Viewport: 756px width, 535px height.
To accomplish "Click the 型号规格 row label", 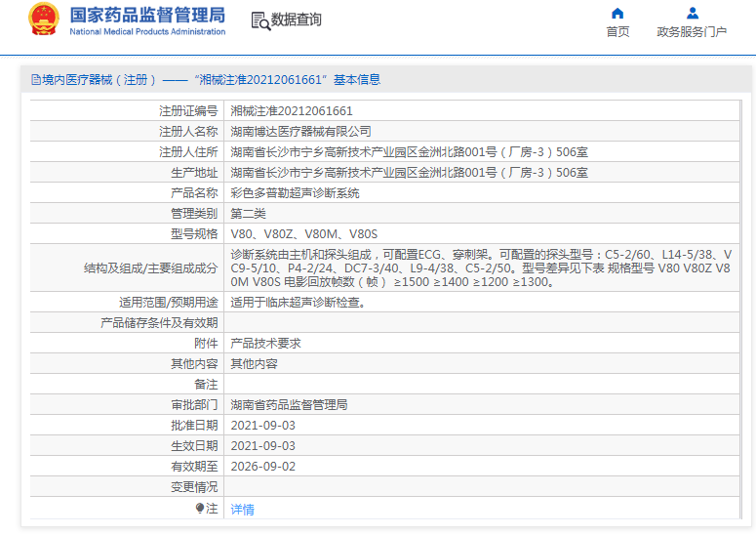I will [x=194, y=234].
